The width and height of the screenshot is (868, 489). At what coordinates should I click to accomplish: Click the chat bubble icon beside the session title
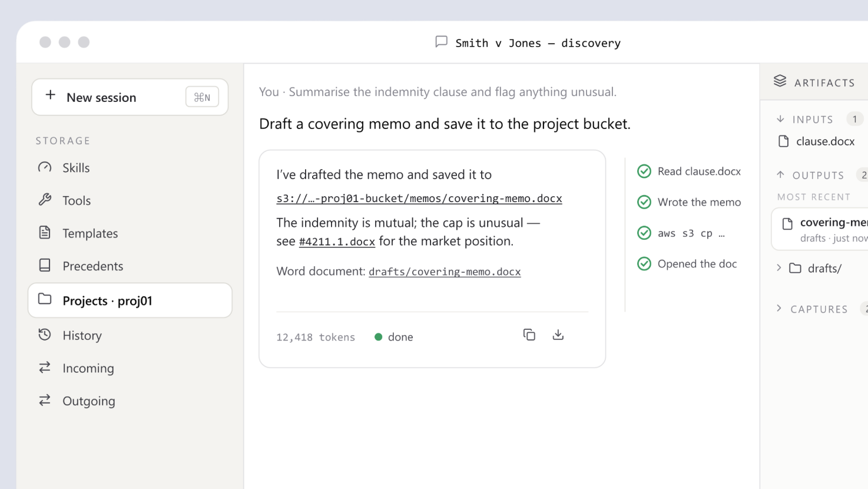pos(441,42)
